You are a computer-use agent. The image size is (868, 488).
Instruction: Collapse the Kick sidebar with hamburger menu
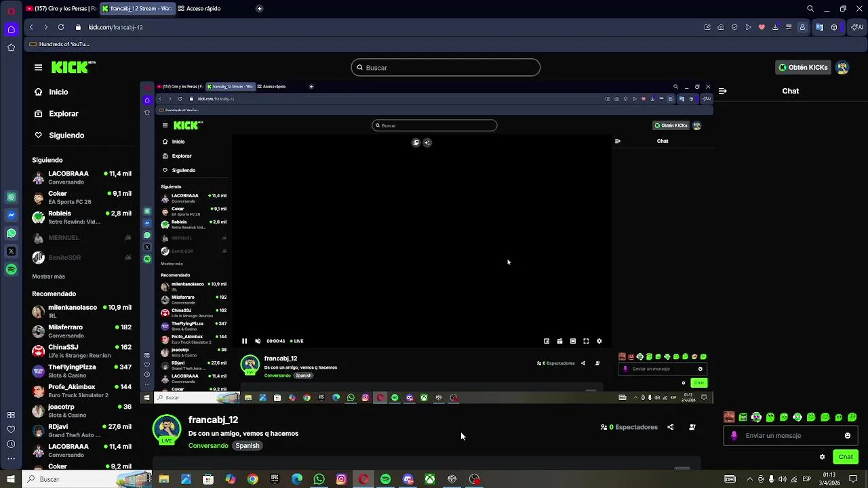point(38,67)
